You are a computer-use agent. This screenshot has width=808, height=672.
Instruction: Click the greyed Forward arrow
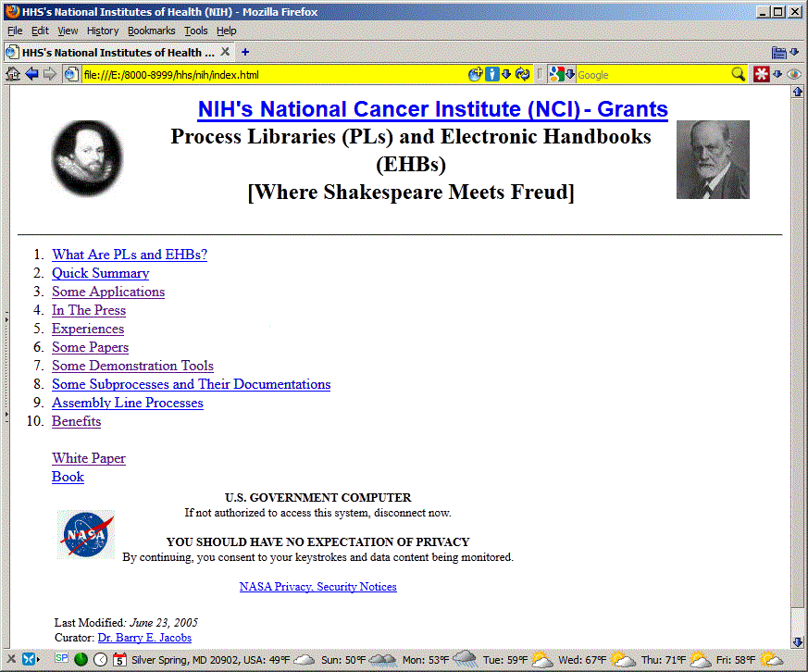click(x=50, y=74)
